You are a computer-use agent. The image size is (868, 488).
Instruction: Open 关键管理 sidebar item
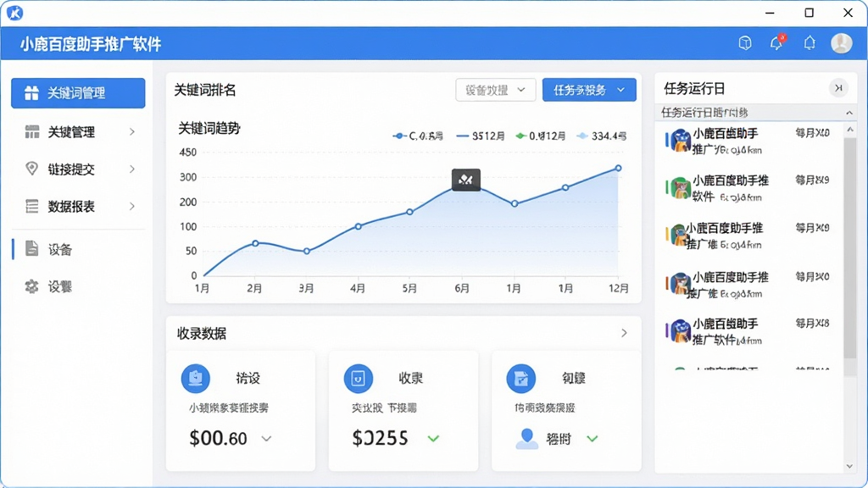[78, 131]
